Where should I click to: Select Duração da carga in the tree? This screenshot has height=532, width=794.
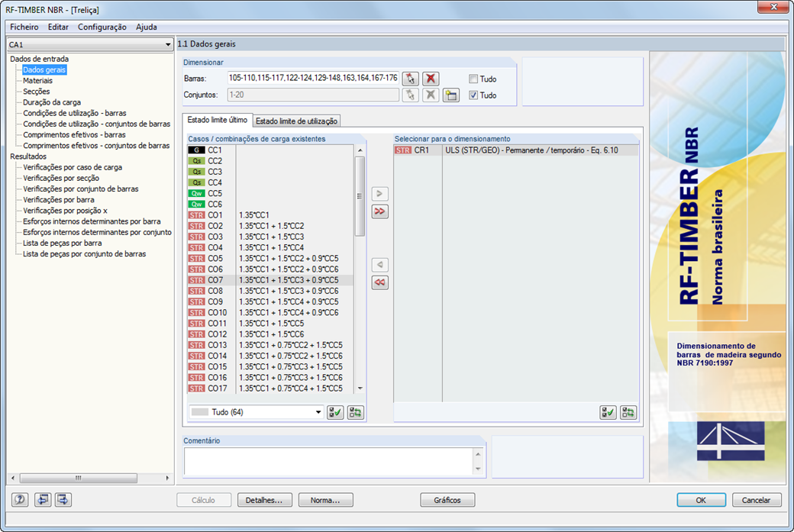52,102
